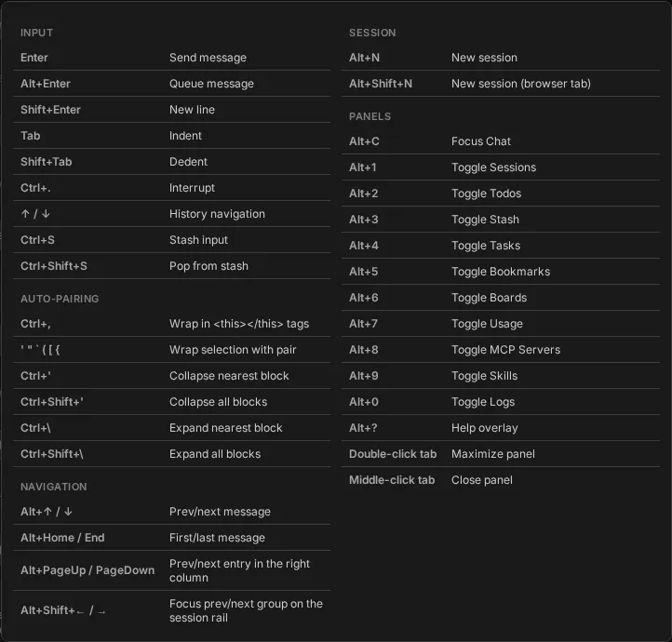This screenshot has height=642, width=672.
Task: Click the 'First/last message' description
Action: [x=217, y=538]
